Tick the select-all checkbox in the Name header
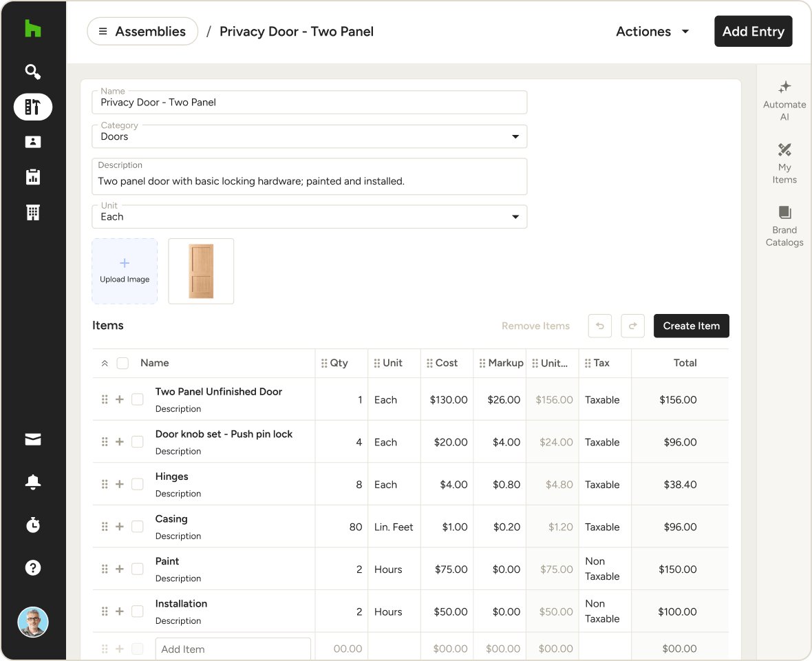The width and height of the screenshot is (812, 661). [x=122, y=363]
